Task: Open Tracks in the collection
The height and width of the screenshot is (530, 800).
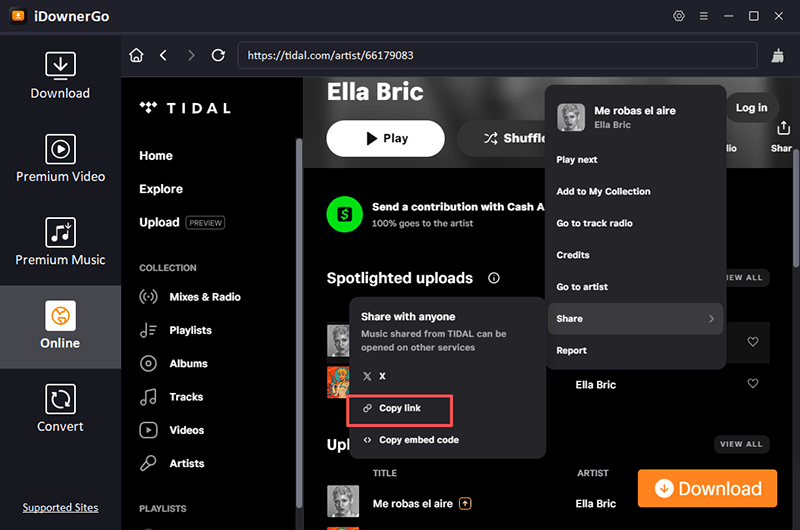Action: [x=171, y=397]
